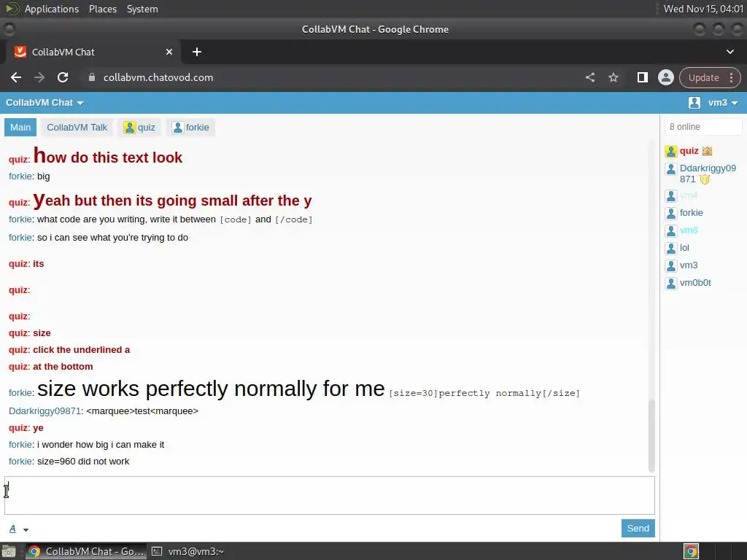
Task: Close the CollabVM Chat browser tab
Action: pyautogui.click(x=169, y=52)
